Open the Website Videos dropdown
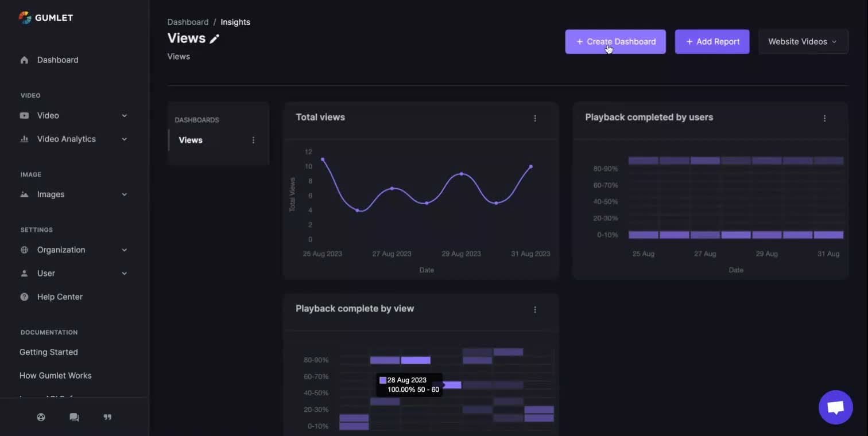 click(803, 42)
